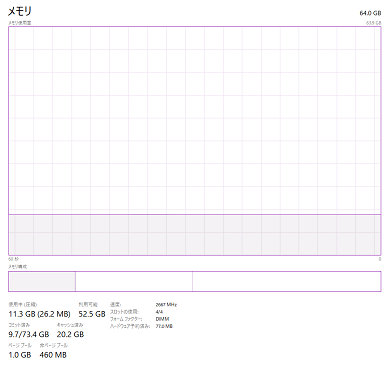Screen dimensions: 388x366
Task: Select the 11.3 GB (26.2 MB) in-use value
Action: point(39,314)
